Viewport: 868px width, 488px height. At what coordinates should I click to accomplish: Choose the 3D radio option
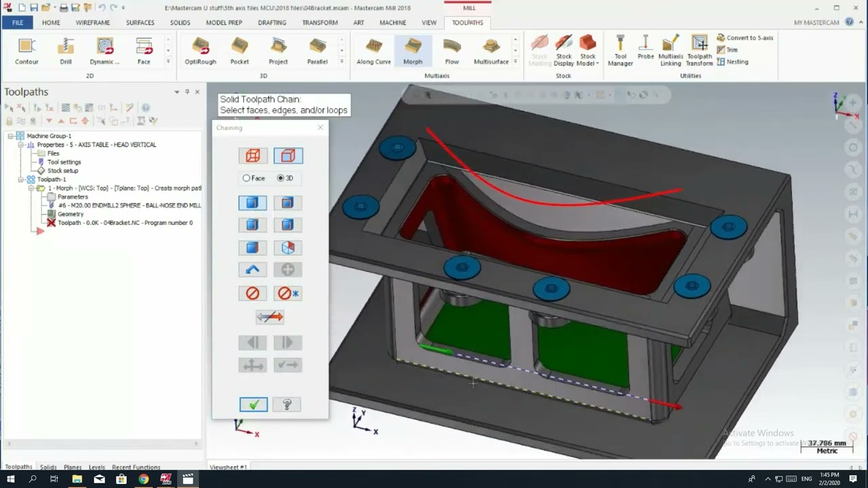point(285,178)
